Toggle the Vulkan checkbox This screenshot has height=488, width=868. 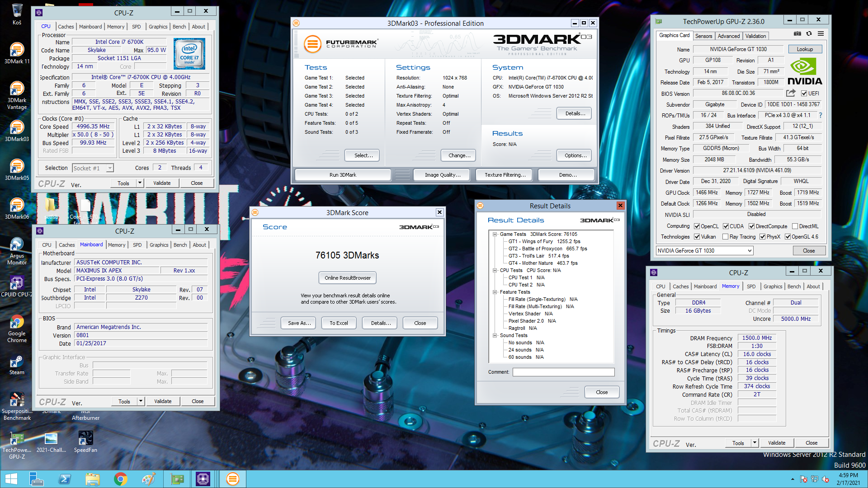click(x=697, y=237)
